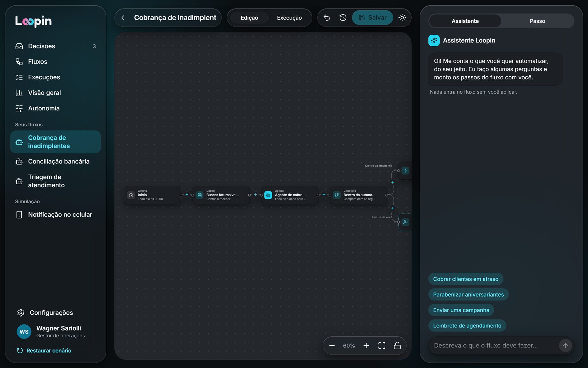Open version history clock icon
Screen dimensions: 588x368
click(343, 18)
